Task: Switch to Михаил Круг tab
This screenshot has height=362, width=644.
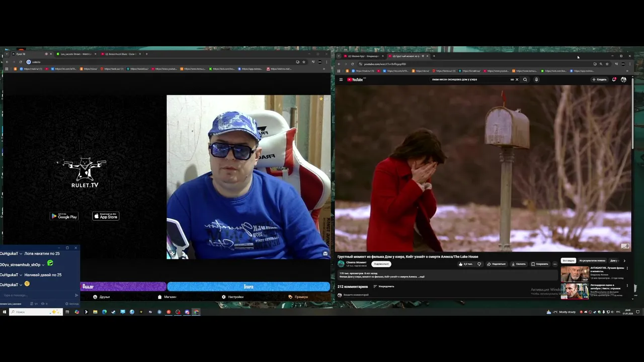Action: (x=363, y=56)
